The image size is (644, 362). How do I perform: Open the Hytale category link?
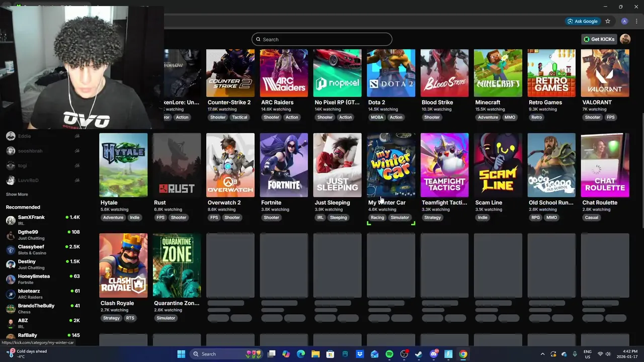coord(109,203)
